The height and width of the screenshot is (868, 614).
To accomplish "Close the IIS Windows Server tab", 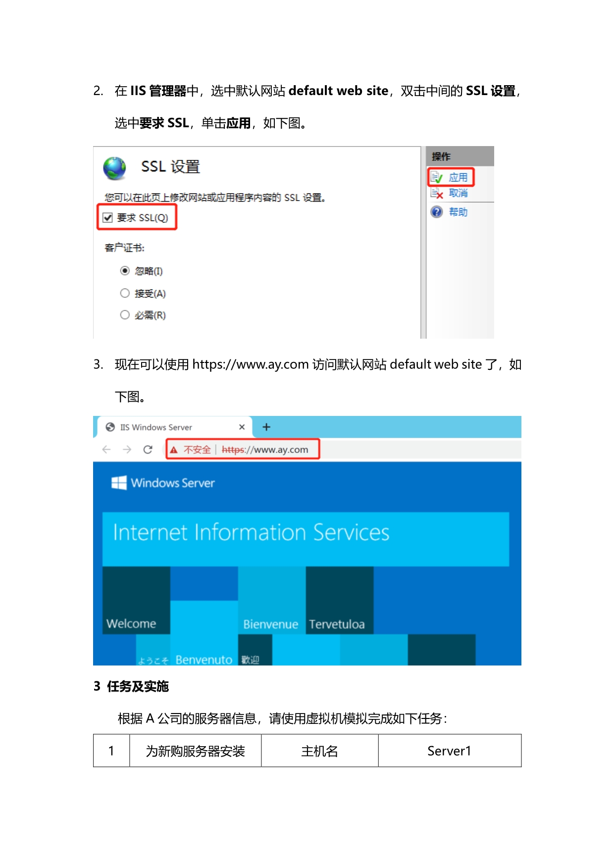I will click(242, 427).
